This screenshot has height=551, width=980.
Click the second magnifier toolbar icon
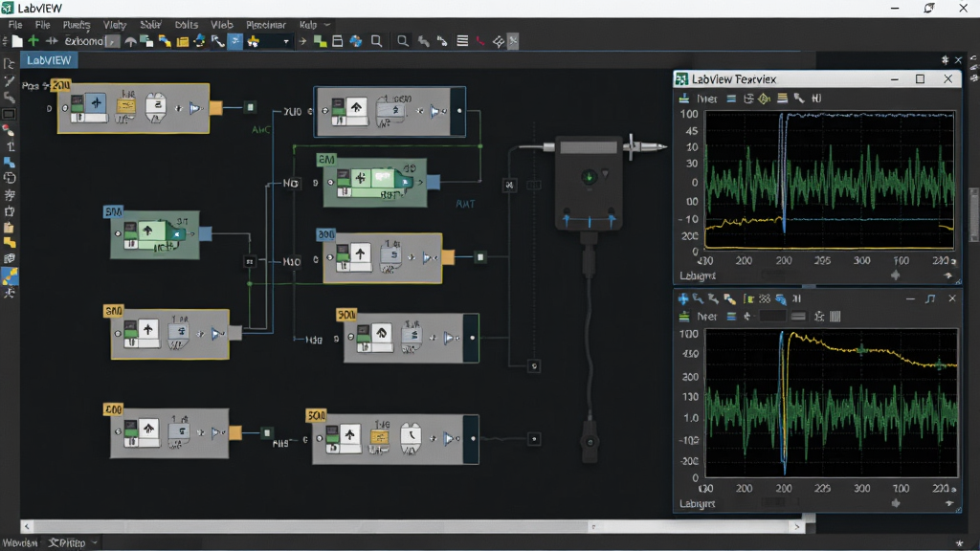click(403, 41)
